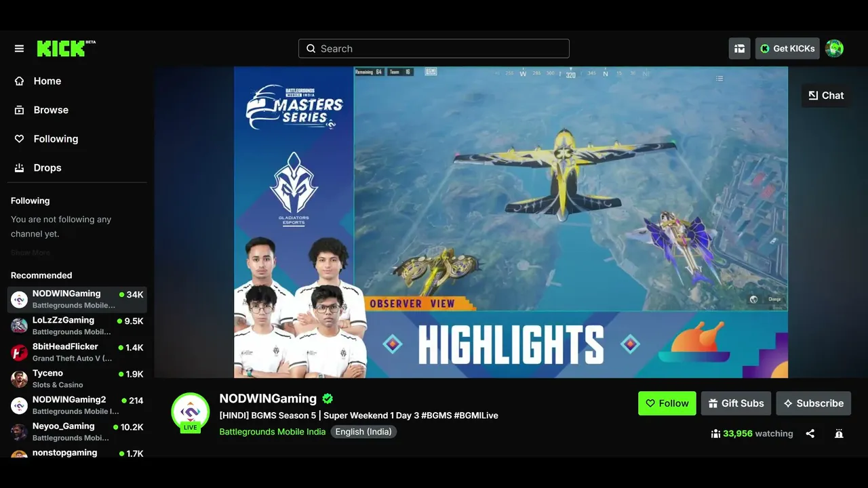Screen dimensions: 868x488
Task: Click the 33,956 watching count
Action: tap(758, 434)
